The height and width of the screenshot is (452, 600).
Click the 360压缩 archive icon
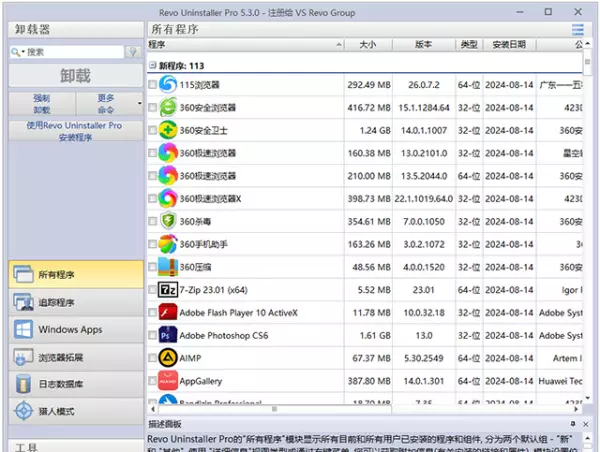(168, 267)
